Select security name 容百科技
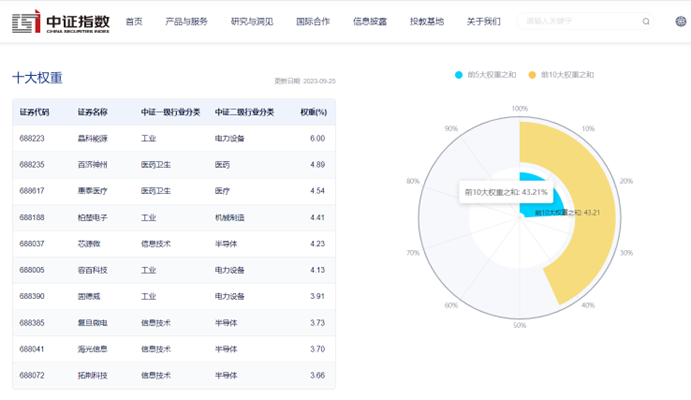Image resolution: width=691 pixels, height=400 pixels. 93,270
